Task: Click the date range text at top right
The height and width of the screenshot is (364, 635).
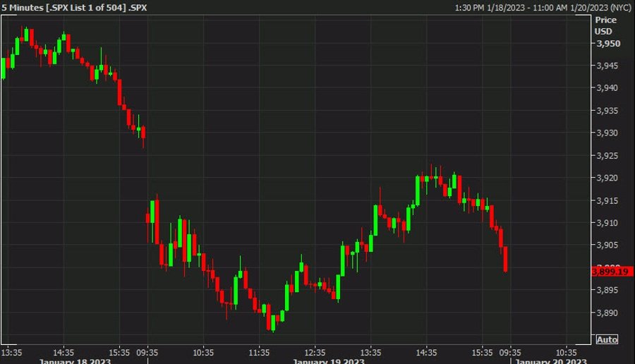Action: pyautogui.click(x=543, y=8)
